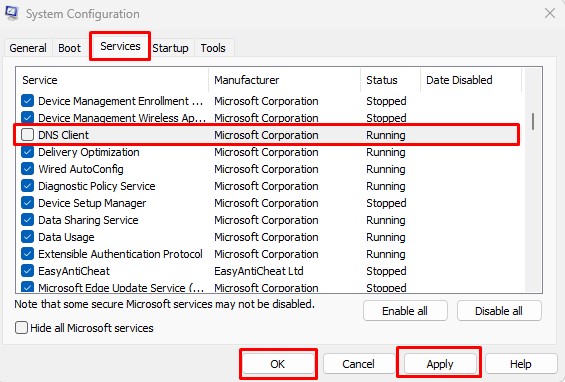Go to the Startup tab

(x=170, y=48)
